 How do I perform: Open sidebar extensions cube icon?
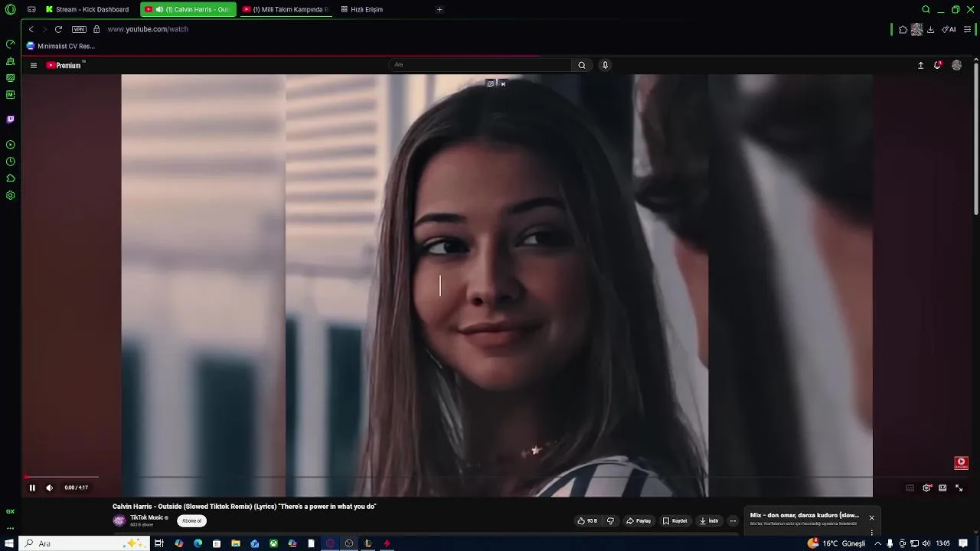click(x=10, y=178)
